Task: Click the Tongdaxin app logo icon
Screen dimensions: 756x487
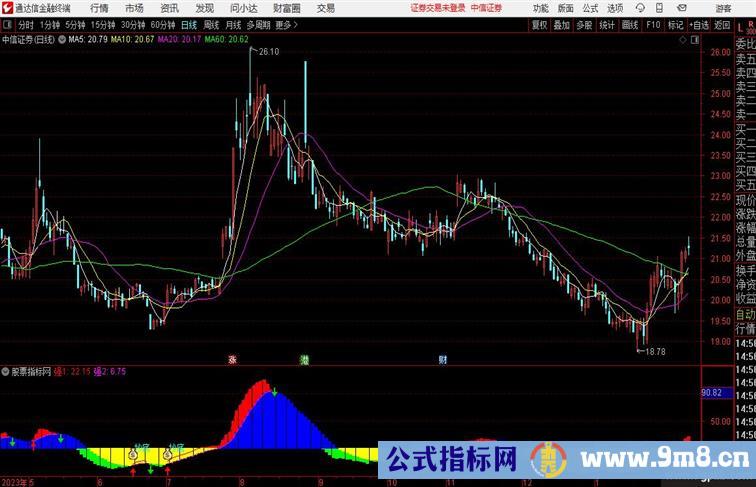Action: 7,8
